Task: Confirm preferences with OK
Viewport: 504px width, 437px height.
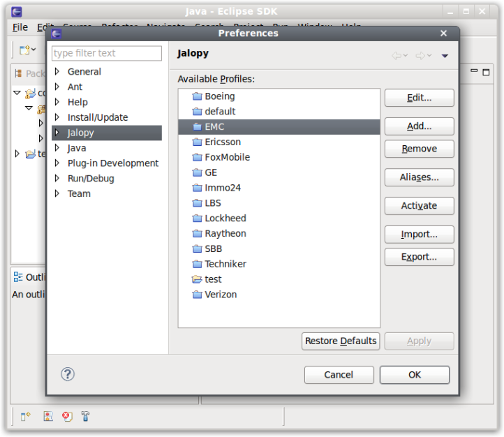Action: (x=415, y=375)
